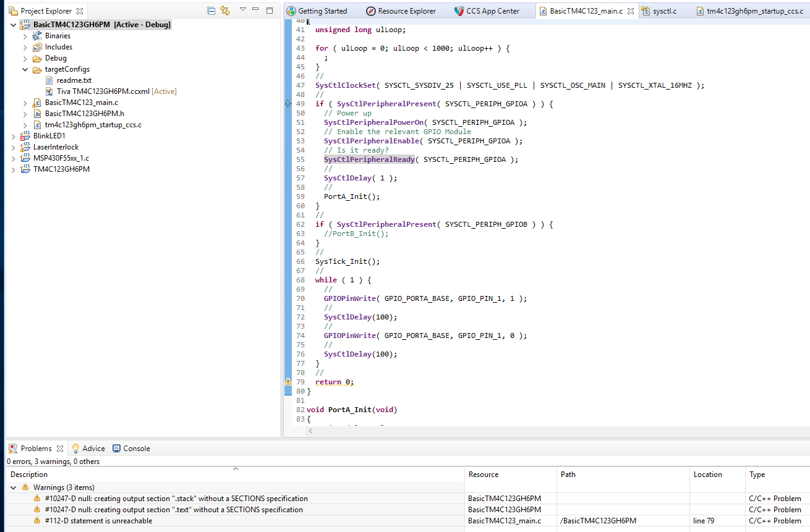Open the Project Explorer View Menu arrow

coord(242,10)
